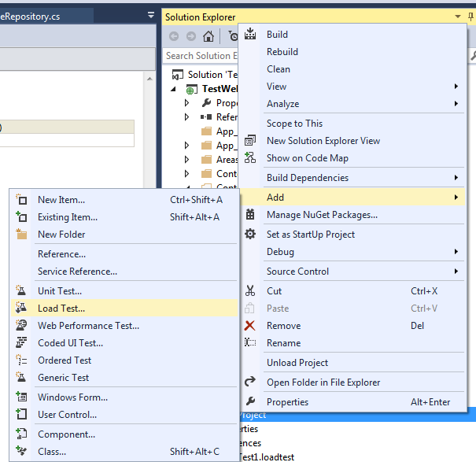Viewport: 476px width, 462px height.
Task: Click the Load Test flask icon
Action: [22, 309]
